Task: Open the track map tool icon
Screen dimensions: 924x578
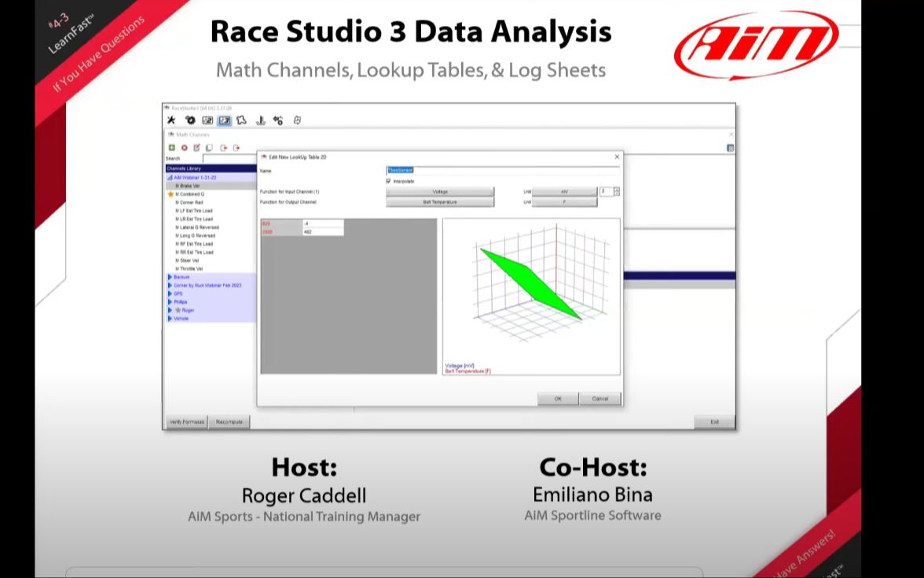Action: tap(241, 120)
